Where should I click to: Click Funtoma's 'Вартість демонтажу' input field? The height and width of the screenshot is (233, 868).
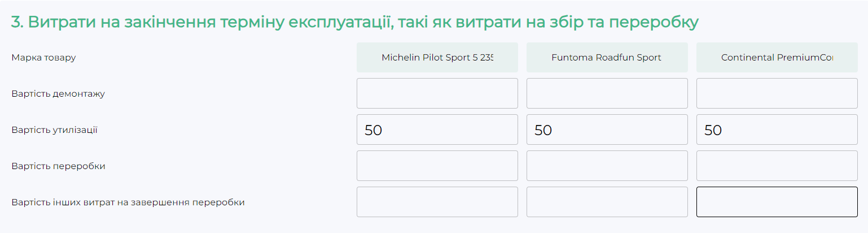click(x=607, y=93)
